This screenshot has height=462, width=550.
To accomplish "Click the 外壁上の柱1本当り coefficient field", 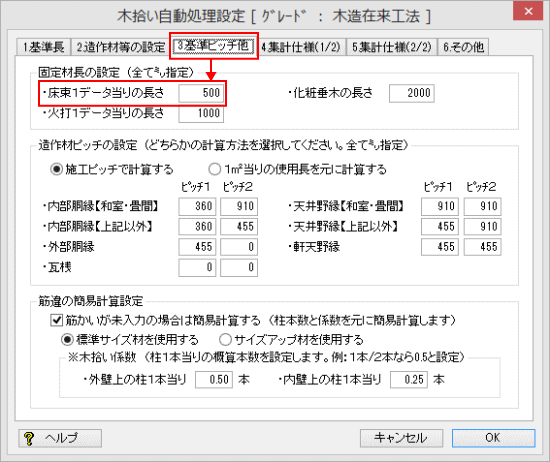I will click(214, 380).
